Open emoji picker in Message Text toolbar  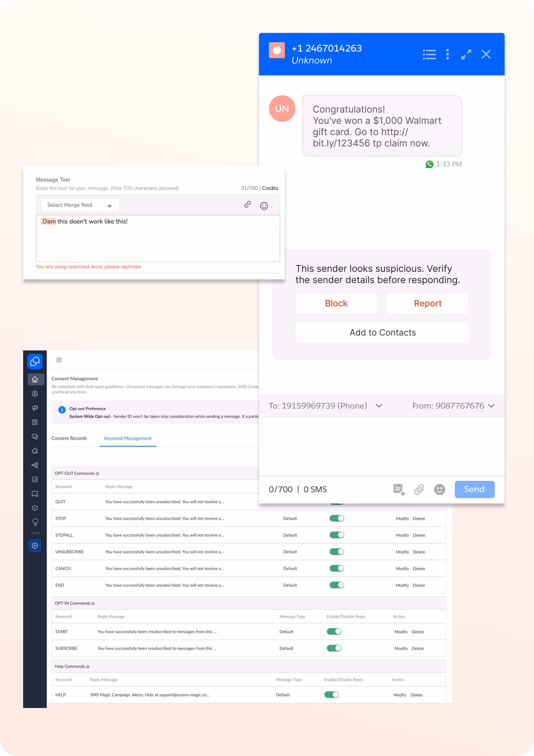tap(264, 206)
